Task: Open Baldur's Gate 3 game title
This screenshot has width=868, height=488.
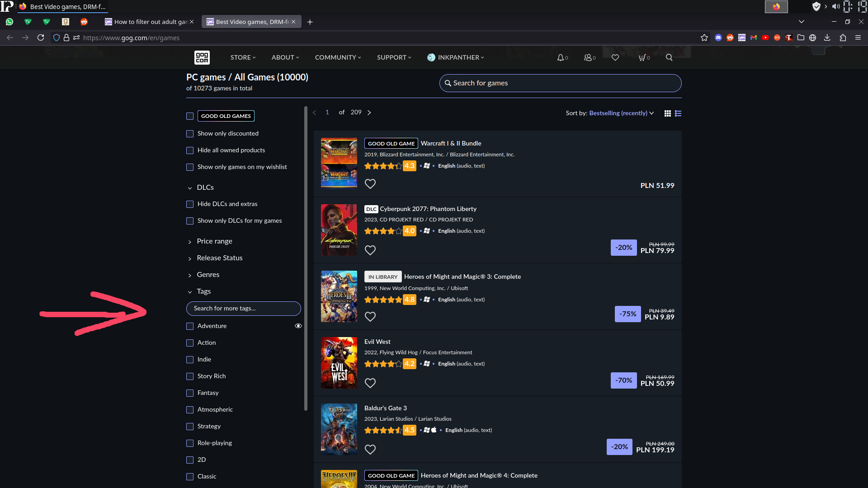Action: tap(386, 408)
